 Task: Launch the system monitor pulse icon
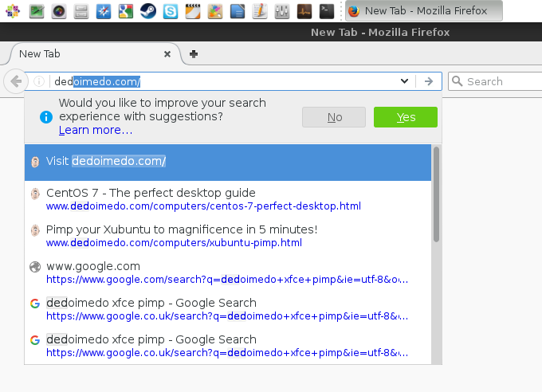tap(304, 11)
